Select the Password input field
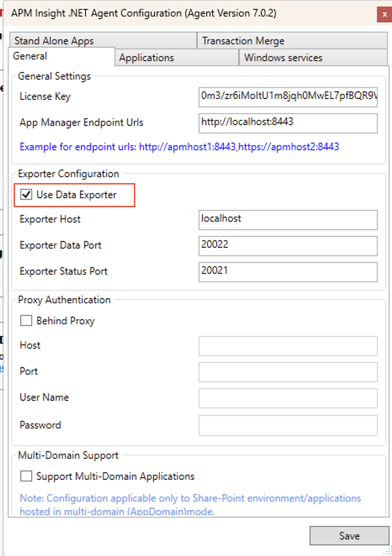This screenshot has height=556, width=392. (288, 426)
